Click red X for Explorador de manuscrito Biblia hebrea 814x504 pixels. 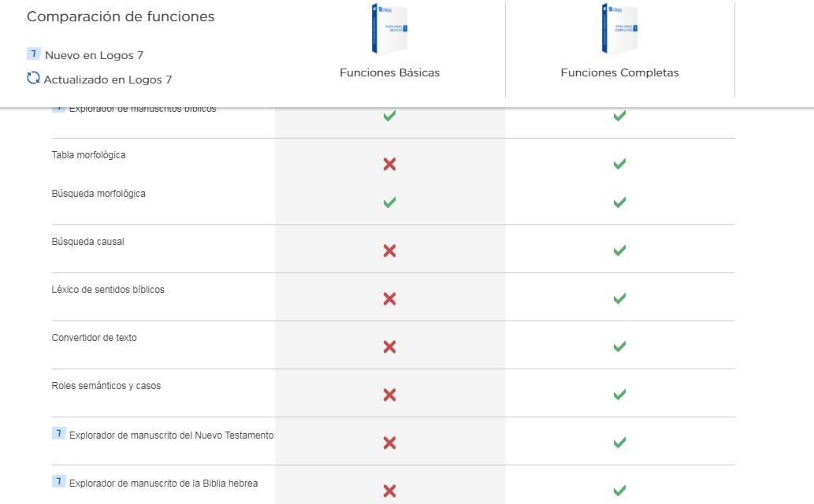click(x=389, y=491)
